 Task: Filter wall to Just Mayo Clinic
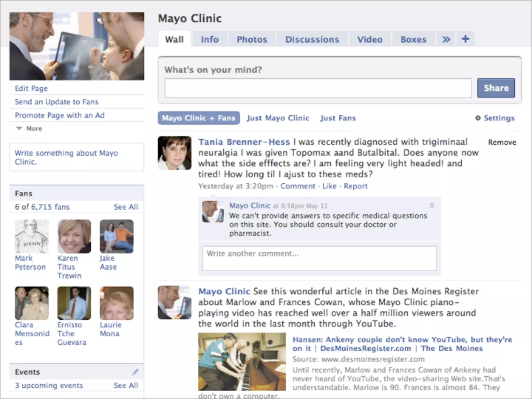point(278,118)
